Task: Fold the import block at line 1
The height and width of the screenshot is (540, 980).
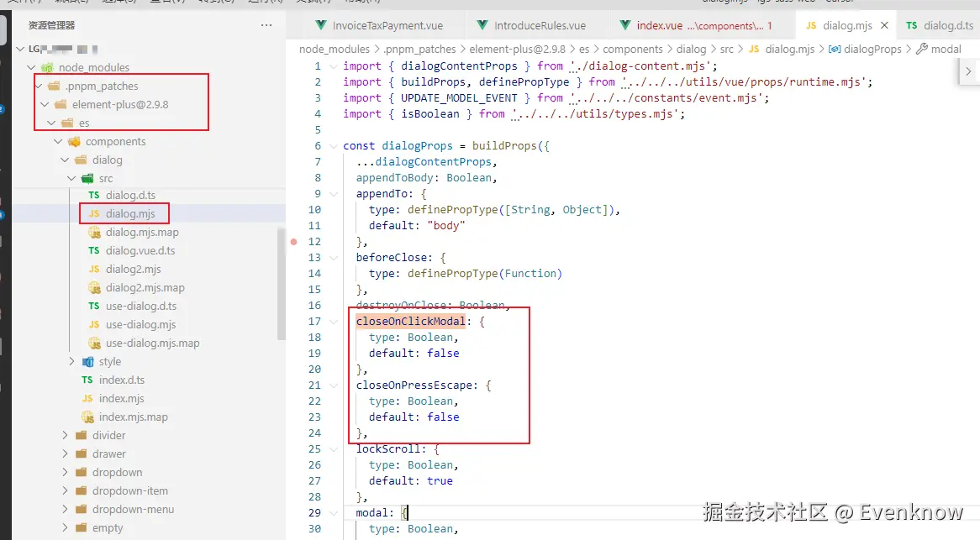Action: 334,66
